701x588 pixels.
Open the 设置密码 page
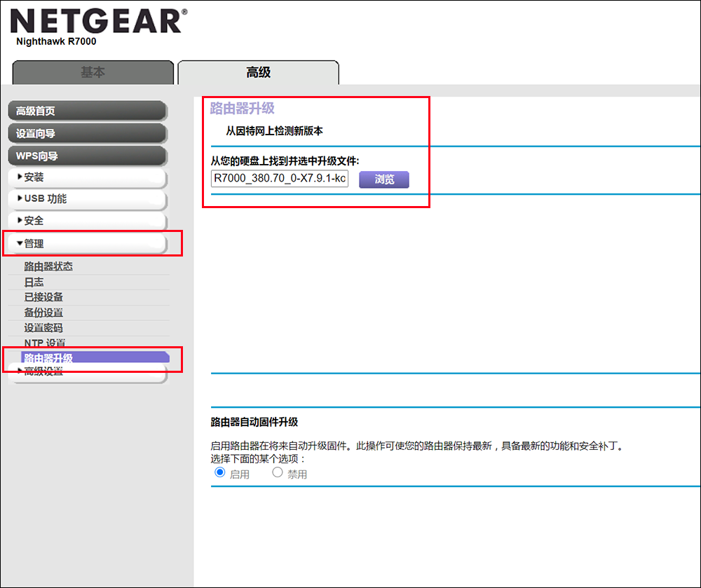pos(43,327)
